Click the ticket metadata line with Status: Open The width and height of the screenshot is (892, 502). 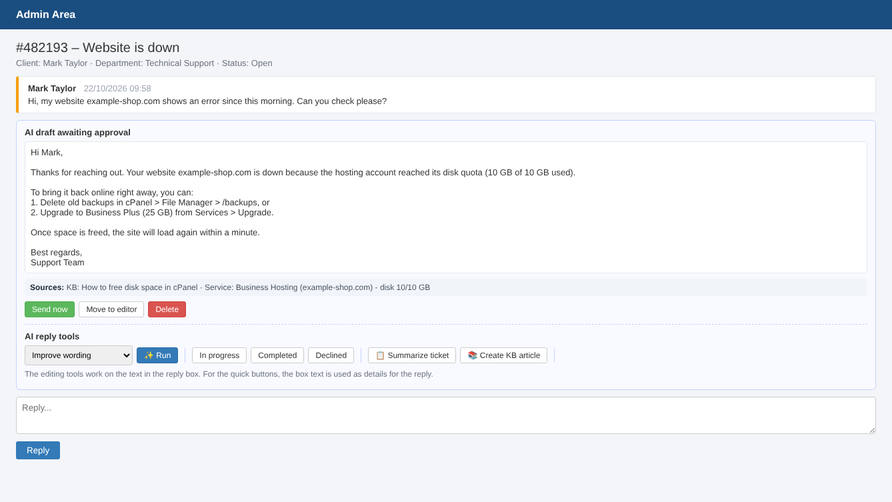pyautogui.click(x=144, y=63)
